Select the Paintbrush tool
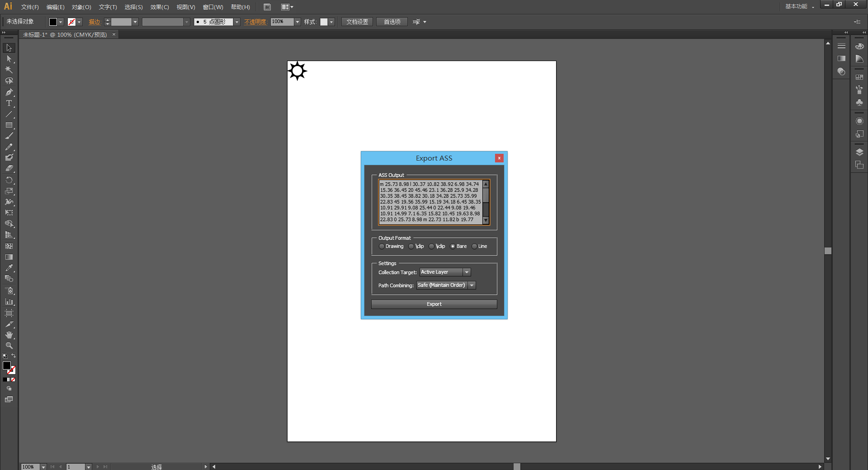Viewport: 868px width, 470px height. (x=9, y=136)
